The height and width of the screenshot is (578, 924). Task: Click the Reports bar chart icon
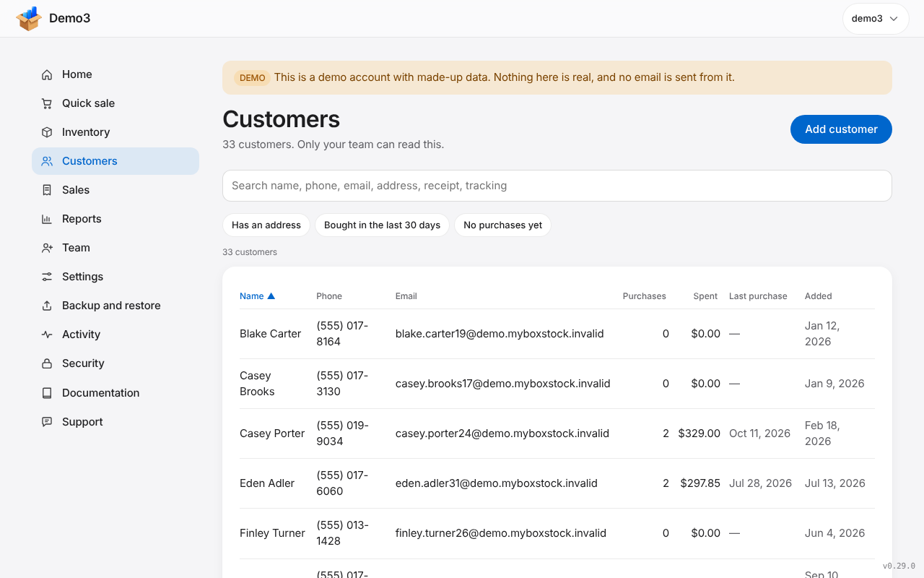[x=47, y=219]
